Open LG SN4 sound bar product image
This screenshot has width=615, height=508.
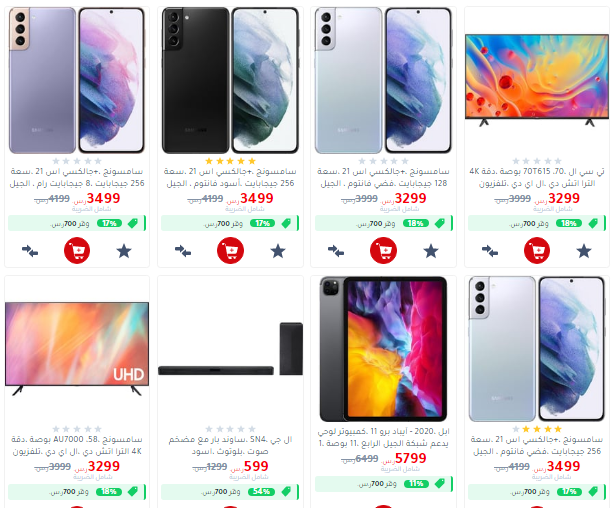230,349
